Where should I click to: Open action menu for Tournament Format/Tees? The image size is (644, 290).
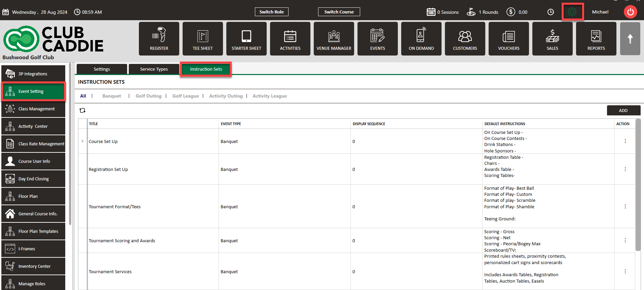[625, 207]
